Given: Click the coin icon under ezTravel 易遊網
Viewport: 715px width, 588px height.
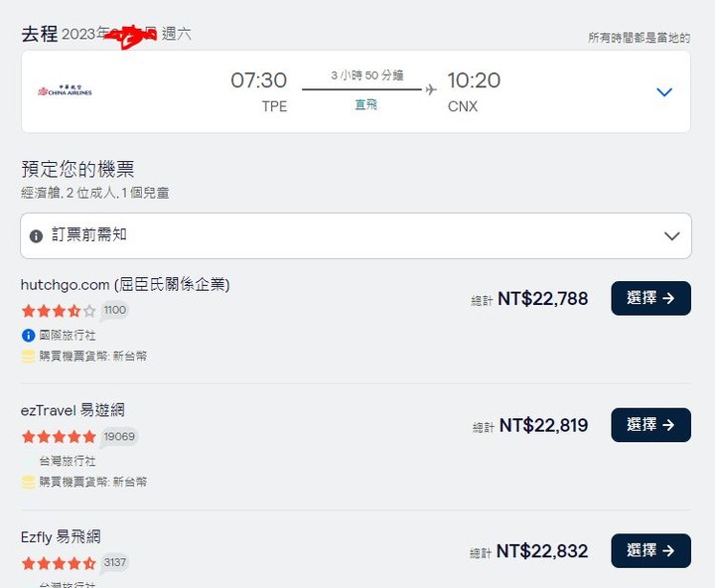Looking at the screenshot, I should pos(28,482).
